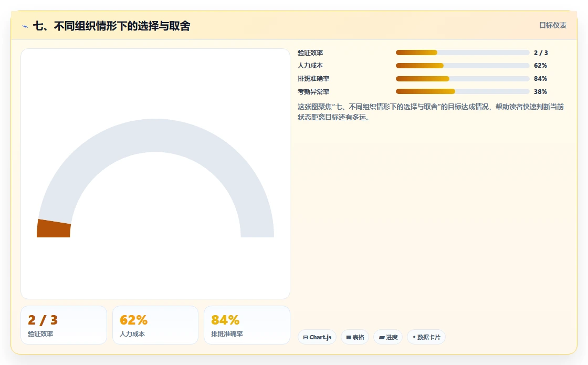The image size is (588, 365).
Task: Click the 目标仪表 label in the header
Action: (553, 25)
